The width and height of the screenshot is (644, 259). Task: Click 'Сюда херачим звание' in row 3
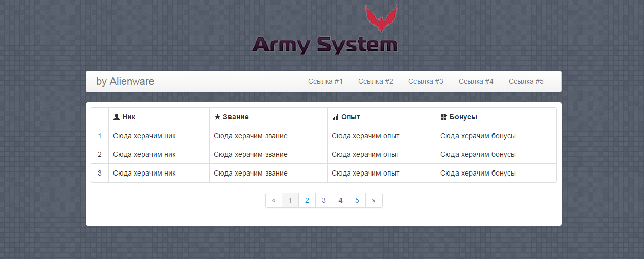pyautogui.click(x=251, y=173)
